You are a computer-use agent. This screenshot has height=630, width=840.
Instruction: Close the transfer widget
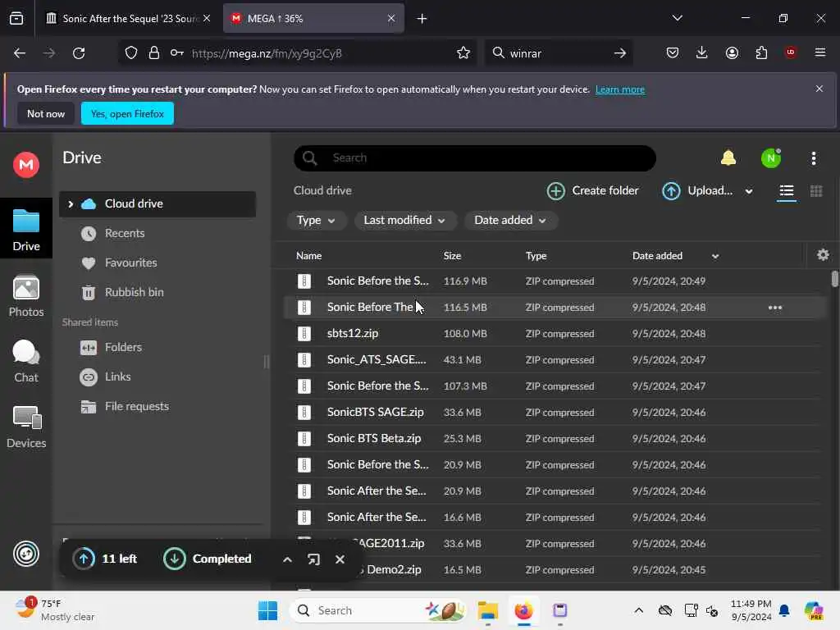(340, 559)
